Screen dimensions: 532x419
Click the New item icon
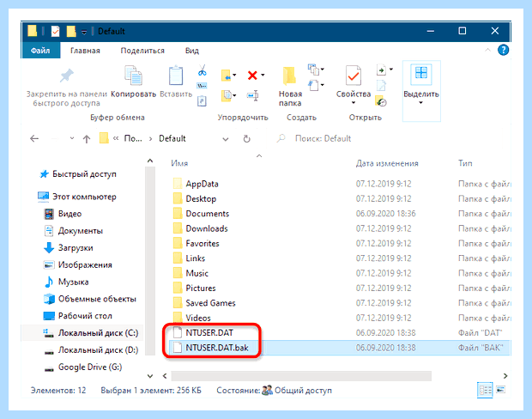click(x=313, y=70)
